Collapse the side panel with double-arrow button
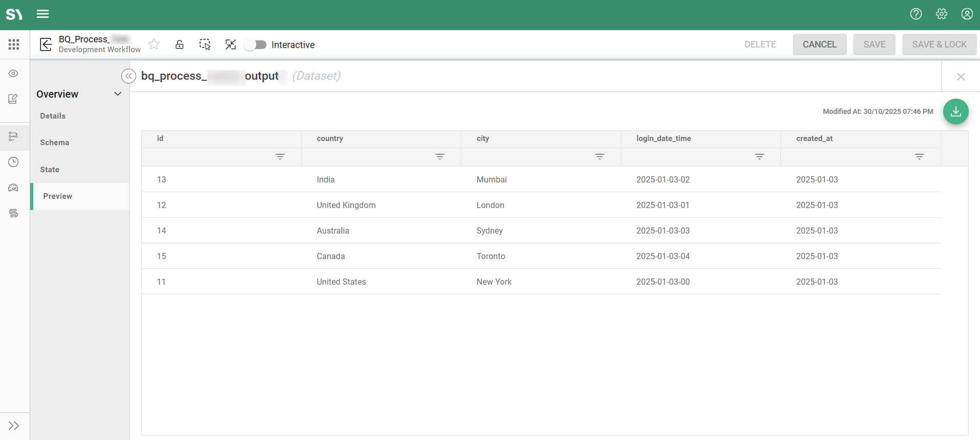Screen dimensions: 980x440 (128, 76)
